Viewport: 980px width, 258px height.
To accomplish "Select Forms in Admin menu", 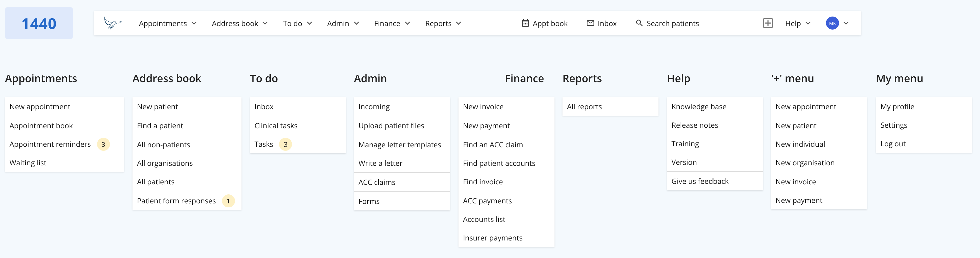I will click(x=402, y=201).
